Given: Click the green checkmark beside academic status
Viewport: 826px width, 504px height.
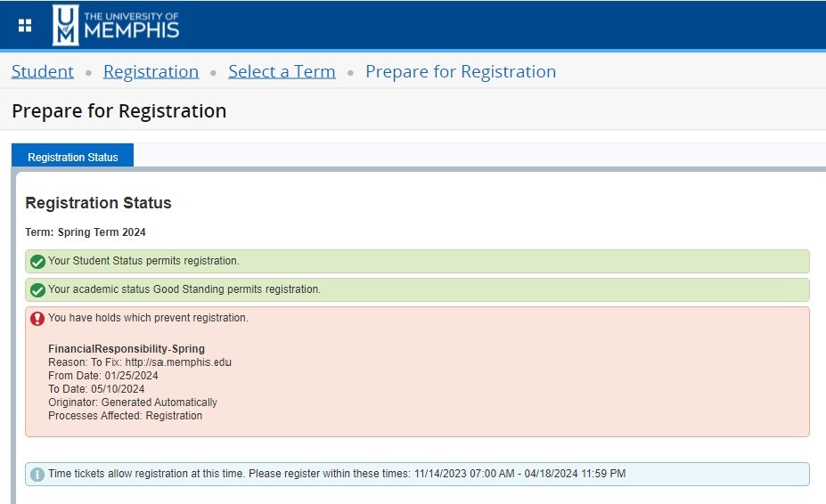Looking at the screenshot, I should coord(37,290).
